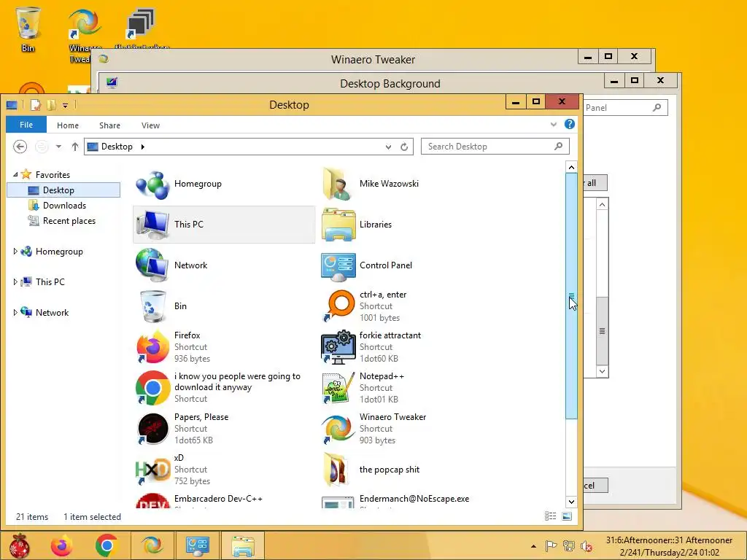Open the View ribbon tab
This screenshot has width=747, height=560.
click(x=150, y=125)
